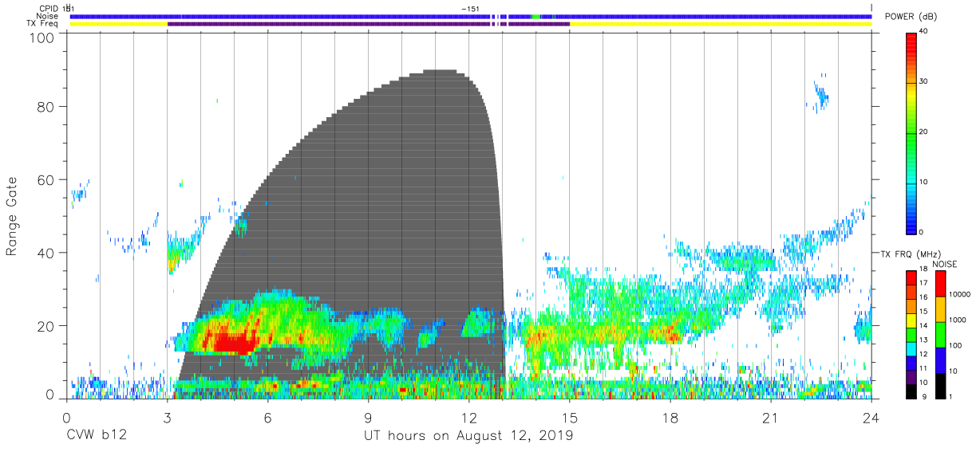The width and height of the screenshot is (980, 452).
Task: Select the purple 10 MHz block in TX FRQ legend
Action: coord(911,377)
